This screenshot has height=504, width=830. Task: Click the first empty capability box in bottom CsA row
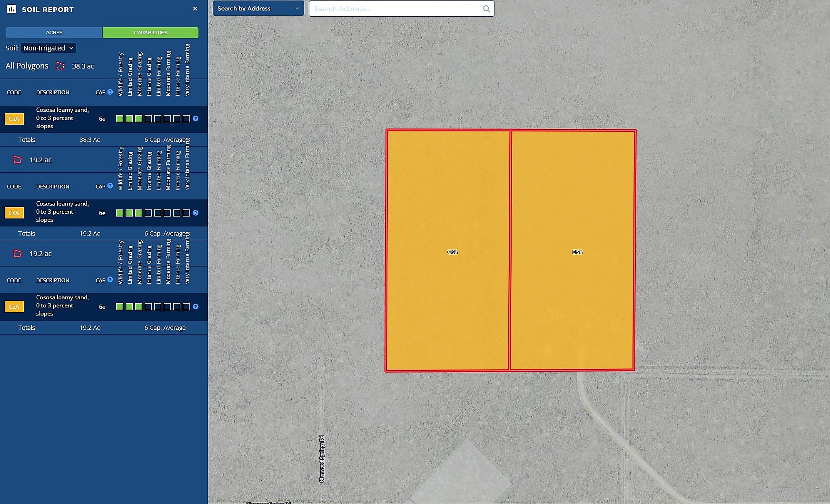pos(148,307)
